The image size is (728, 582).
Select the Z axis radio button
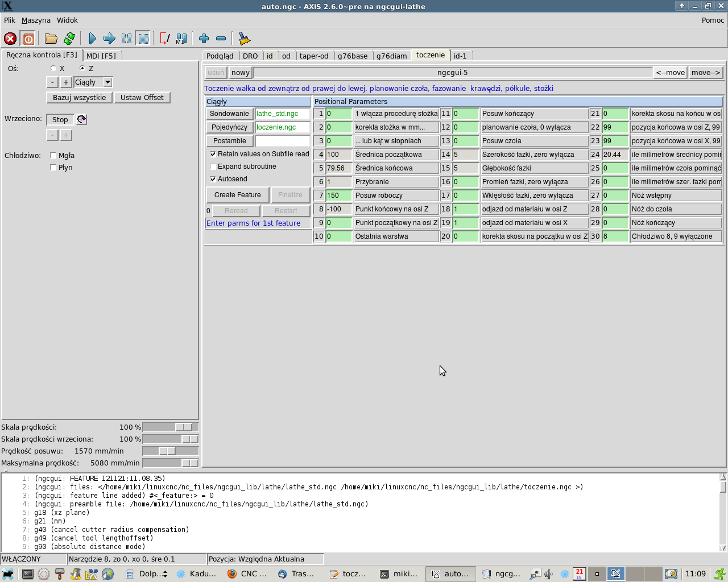point(82,68)
